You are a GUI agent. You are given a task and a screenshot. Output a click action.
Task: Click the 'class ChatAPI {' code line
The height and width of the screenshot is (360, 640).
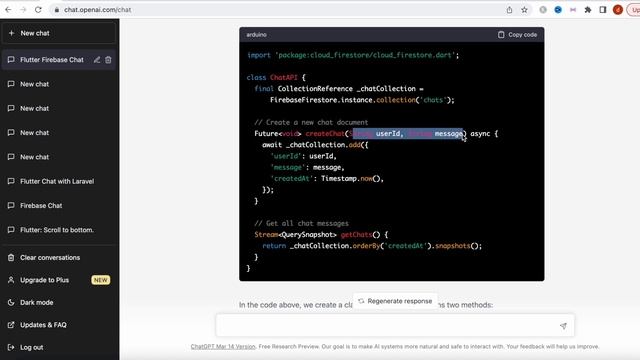click(x=276, y=78)
